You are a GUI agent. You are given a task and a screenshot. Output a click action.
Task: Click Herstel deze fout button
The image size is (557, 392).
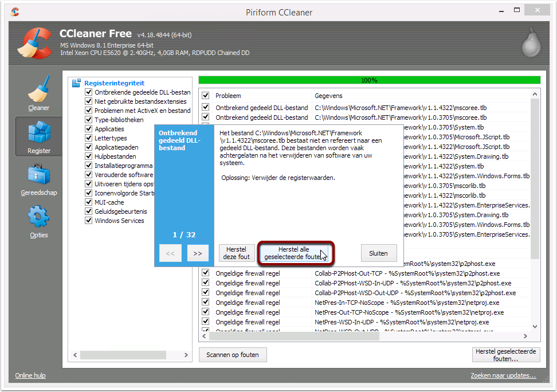[237, 253]
